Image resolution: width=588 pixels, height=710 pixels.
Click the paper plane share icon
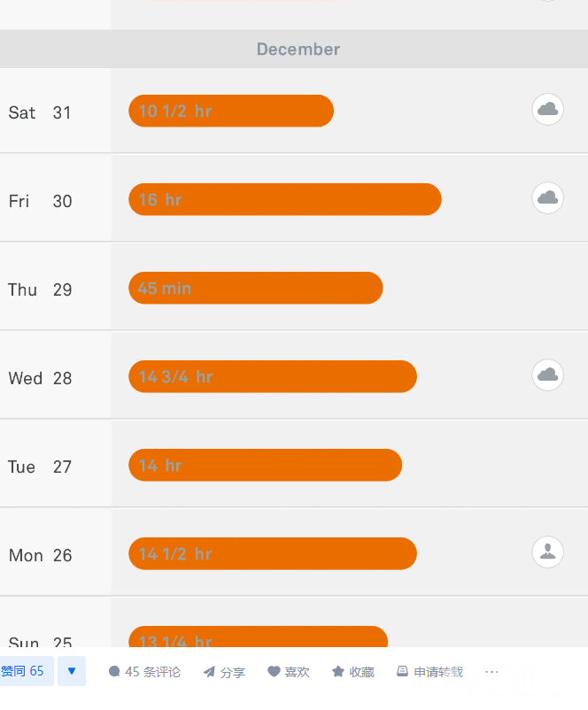coord(209,672)
